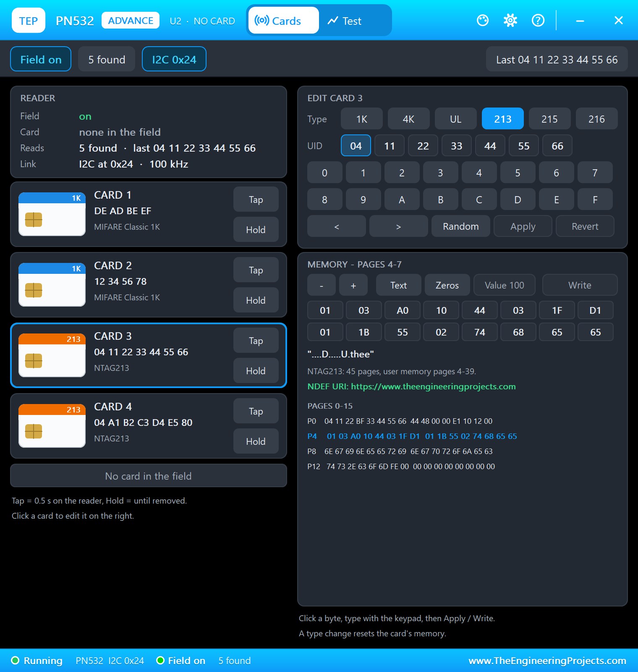Click the Apply button
638x672 pixels.
523,226
